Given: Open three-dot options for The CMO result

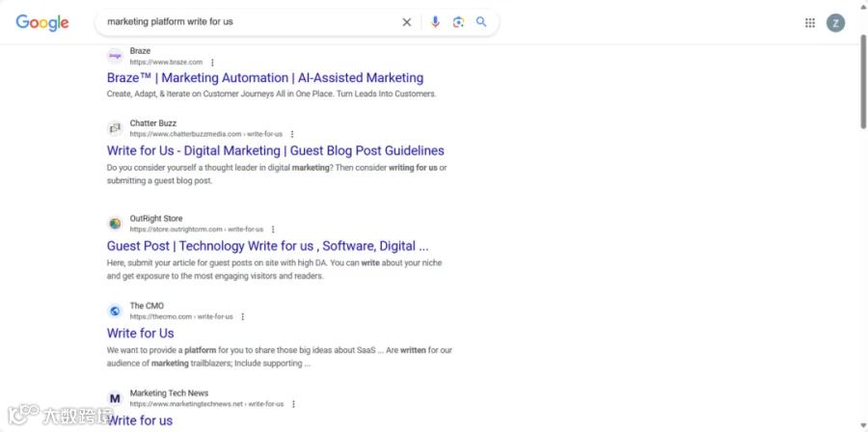Looking at the screenshot, I should (242, 317).
